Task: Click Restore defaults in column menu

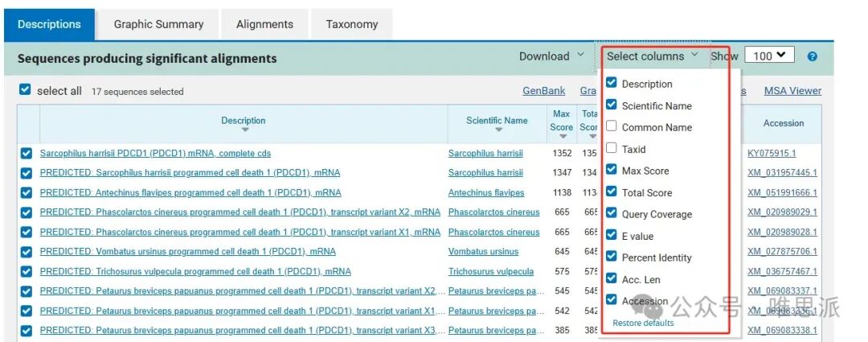Action: click(643, 323)
